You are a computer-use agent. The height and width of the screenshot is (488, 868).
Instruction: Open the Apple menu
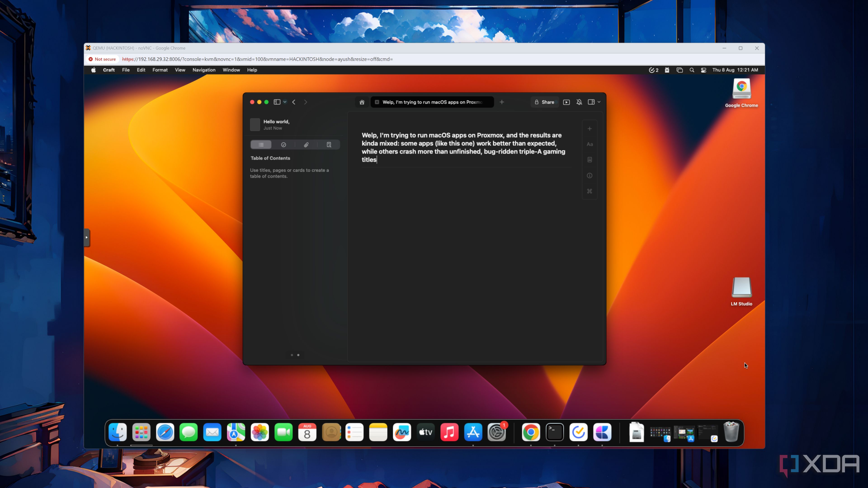click(x=93, y=70)
